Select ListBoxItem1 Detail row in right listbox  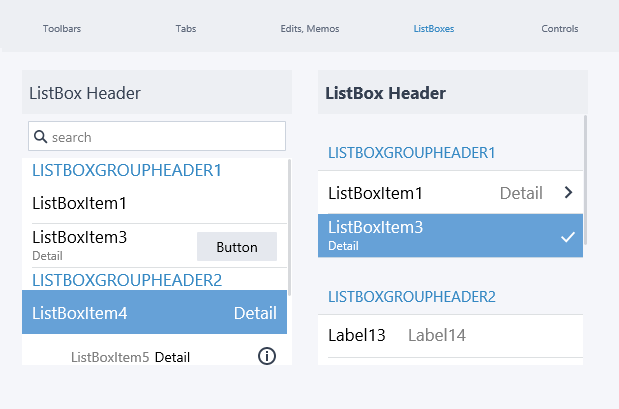click(450, 193)
